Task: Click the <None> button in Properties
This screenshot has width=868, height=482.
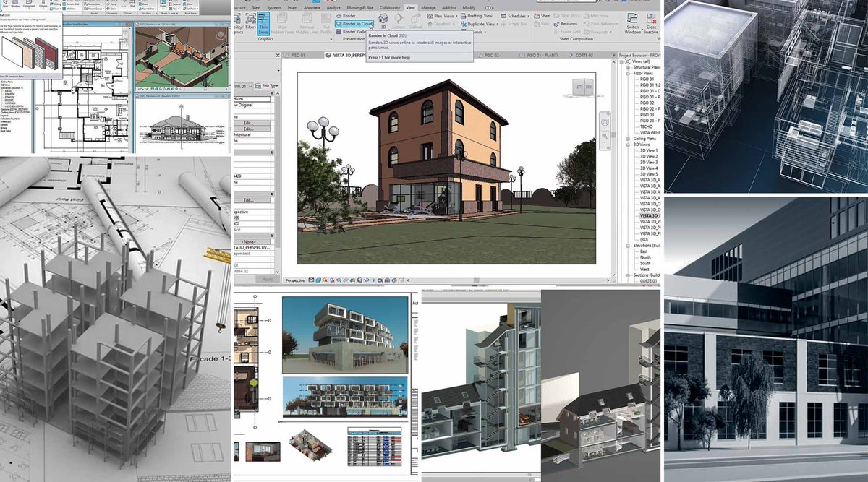Action: 250,241
